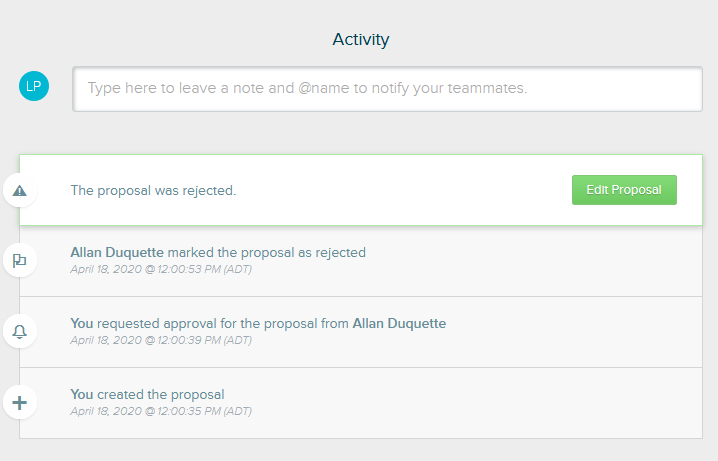Open the Edit Proposal button

coord(624,190)
